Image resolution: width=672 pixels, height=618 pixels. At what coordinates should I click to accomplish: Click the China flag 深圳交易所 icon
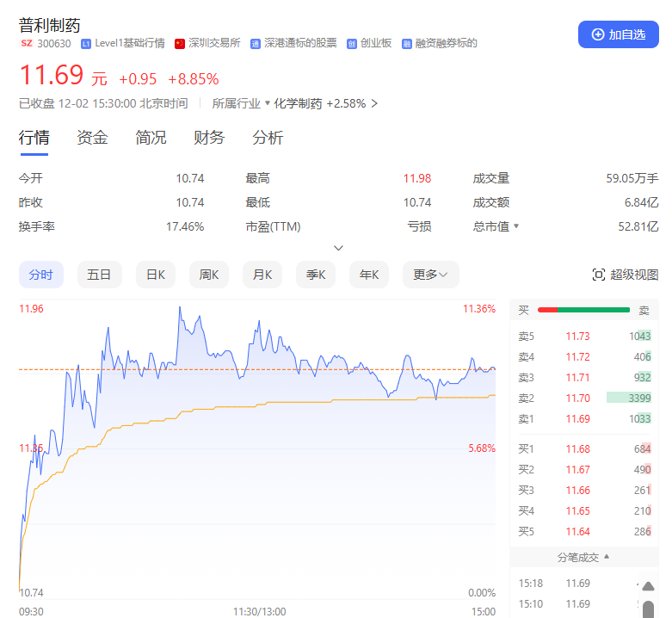180,44
